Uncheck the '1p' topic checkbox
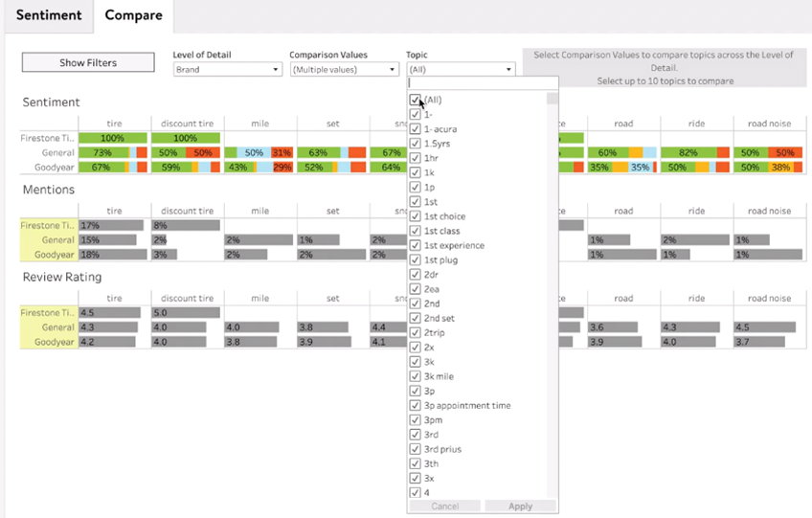Screen dimensions: 812x518 point(415,187)
